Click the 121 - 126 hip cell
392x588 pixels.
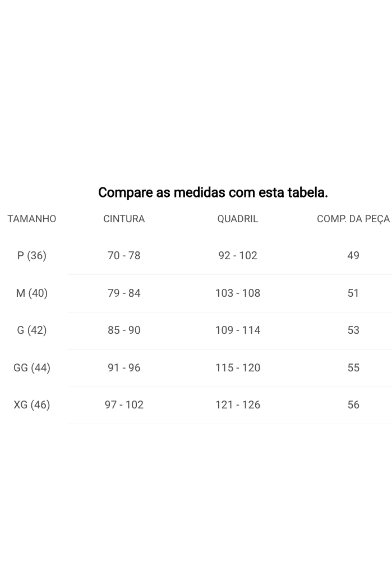pyautogui.click(x=238, y=405)
